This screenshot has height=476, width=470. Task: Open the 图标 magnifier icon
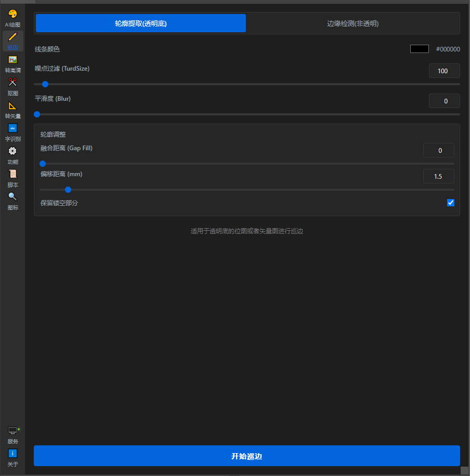pyautogui.click(x=12, y=197)
